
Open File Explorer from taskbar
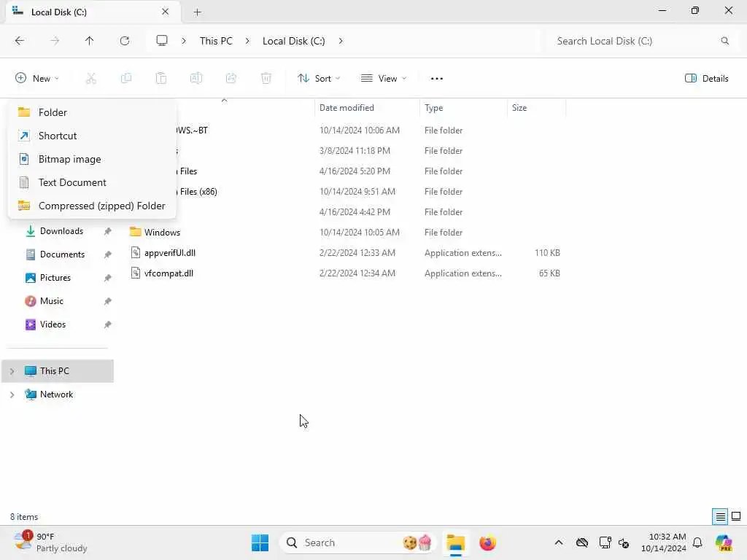pos(456,542)
